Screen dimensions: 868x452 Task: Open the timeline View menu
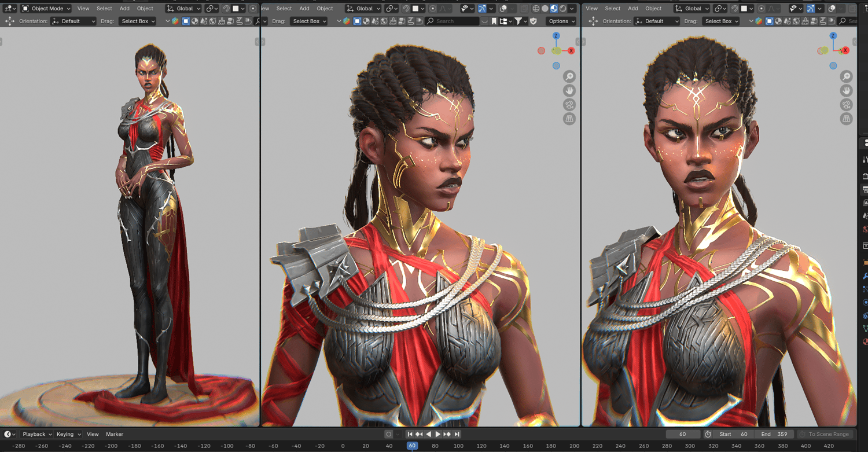(x=93, y=434)
